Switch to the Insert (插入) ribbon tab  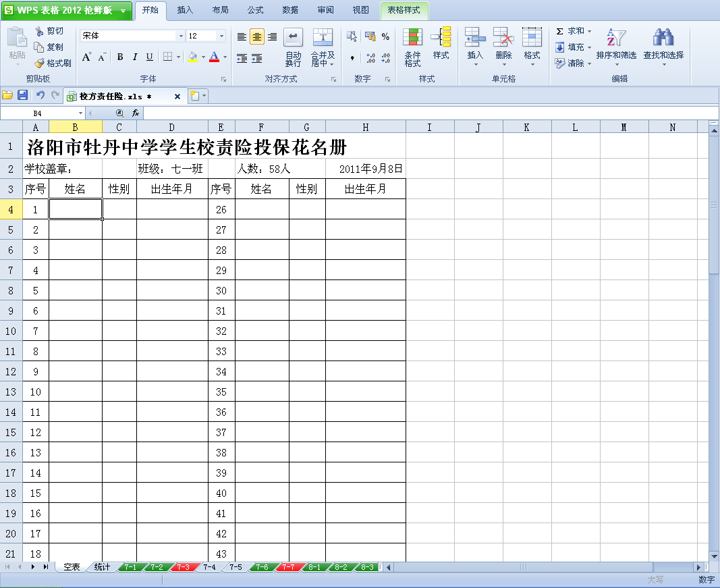click(185, 10)
